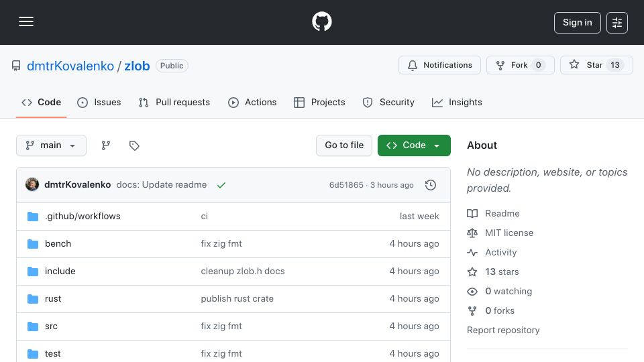Click the pulse icon beside Activity
The width and height of the screenshot is (644, 362).
(x=472, y=253)
